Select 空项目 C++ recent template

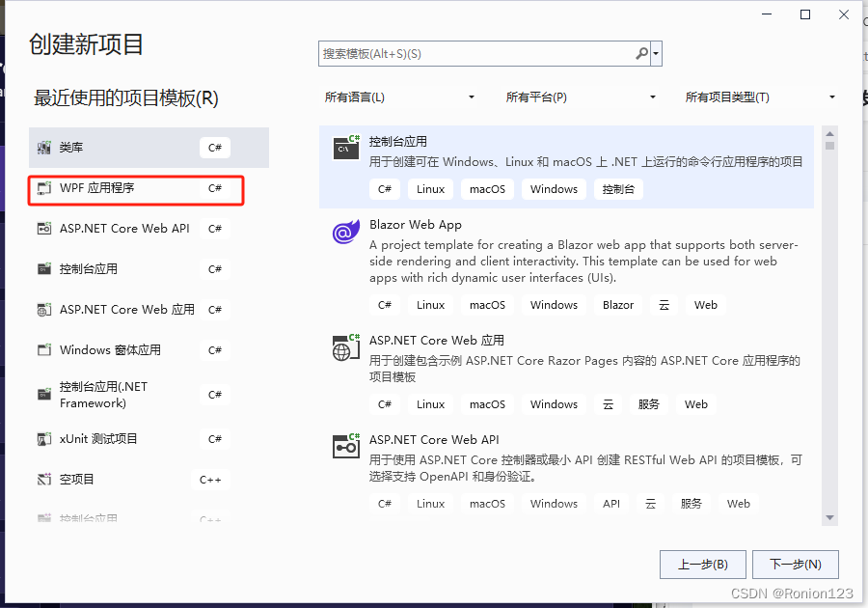point(149,480)
